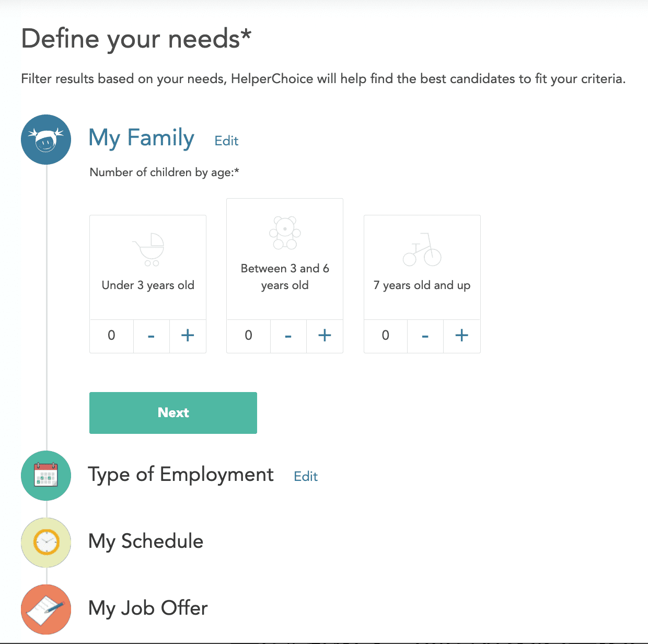Click the Type of Employment calendar icon
This screenshot has height=644, width=648.
coord(46,476)
